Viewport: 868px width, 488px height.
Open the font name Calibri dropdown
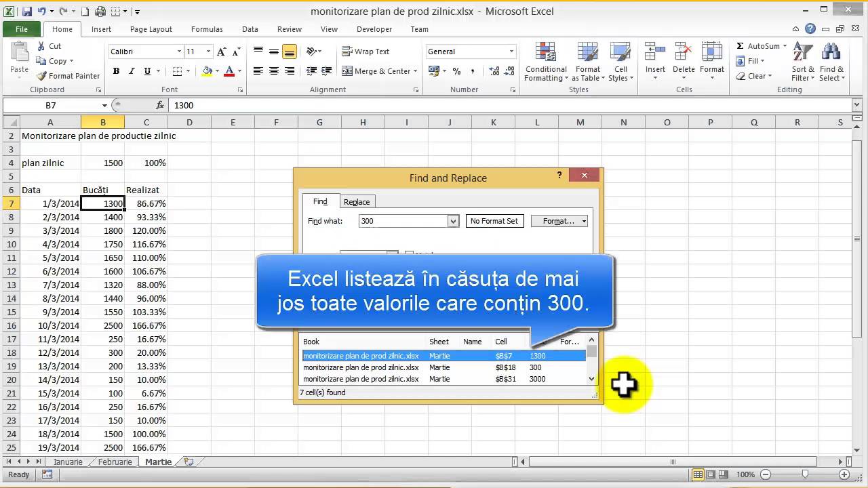(179, 52)
